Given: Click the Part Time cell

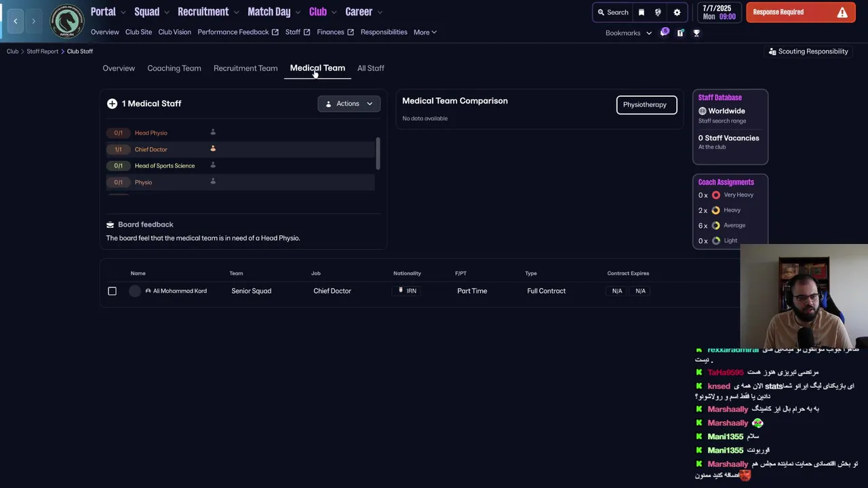Looking at the screenshot, I should (x=472, y=291).
